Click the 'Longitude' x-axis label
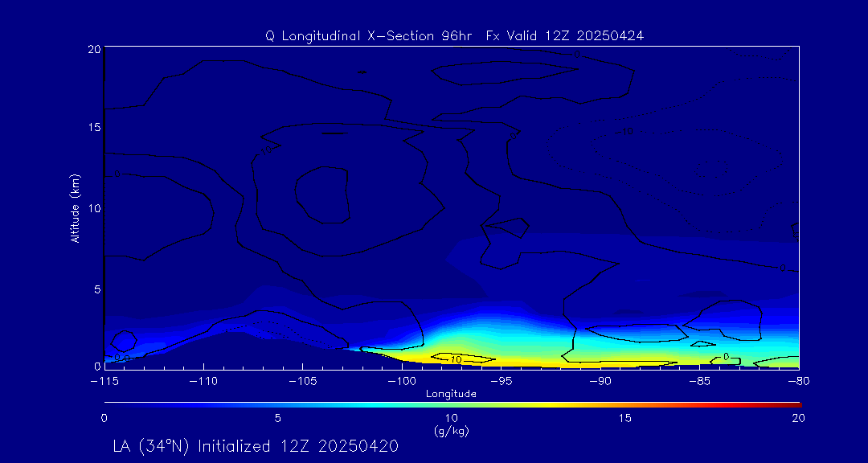 (451, 394)
